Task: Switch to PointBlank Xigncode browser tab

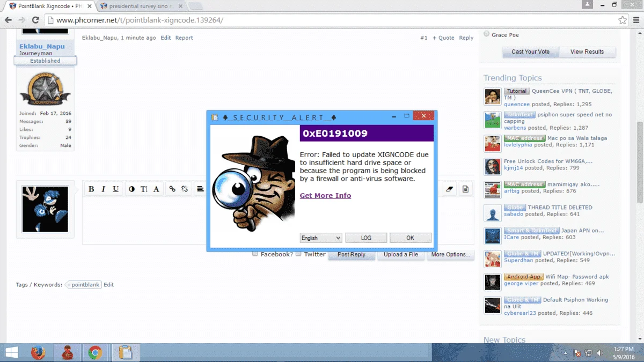Action: tap(50, 6)
